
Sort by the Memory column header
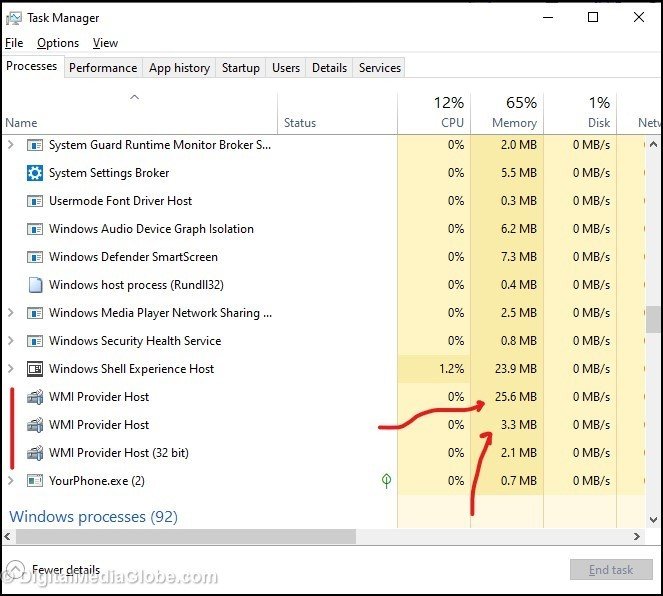coord(507,113)
